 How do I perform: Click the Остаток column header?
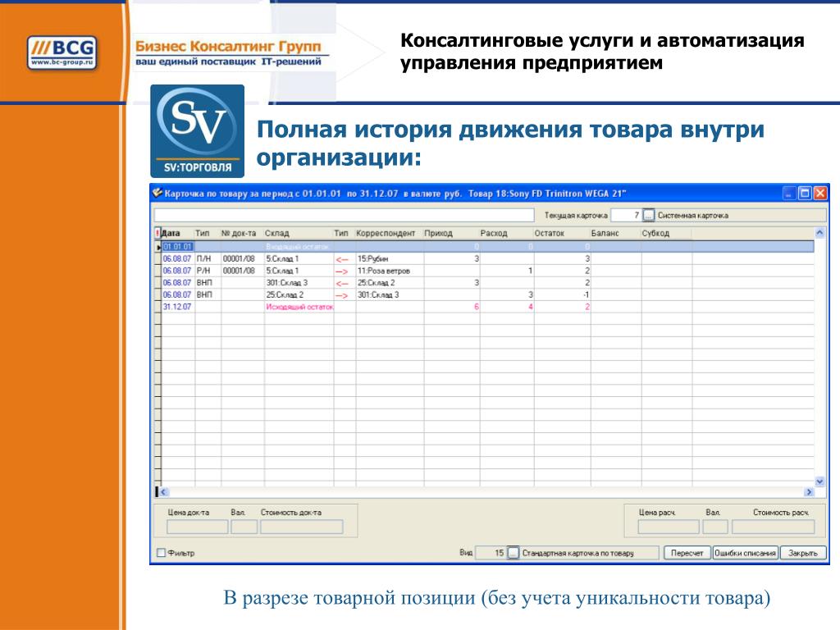561,234
